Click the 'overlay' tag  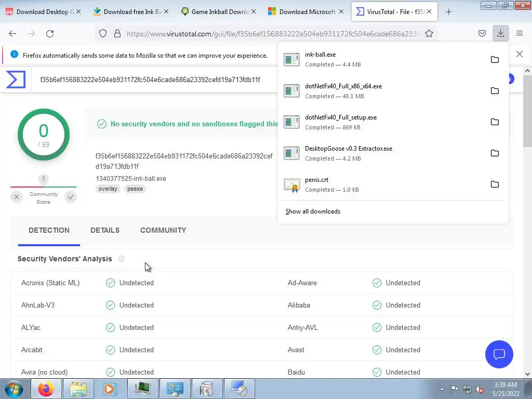(x=108, y=189)
